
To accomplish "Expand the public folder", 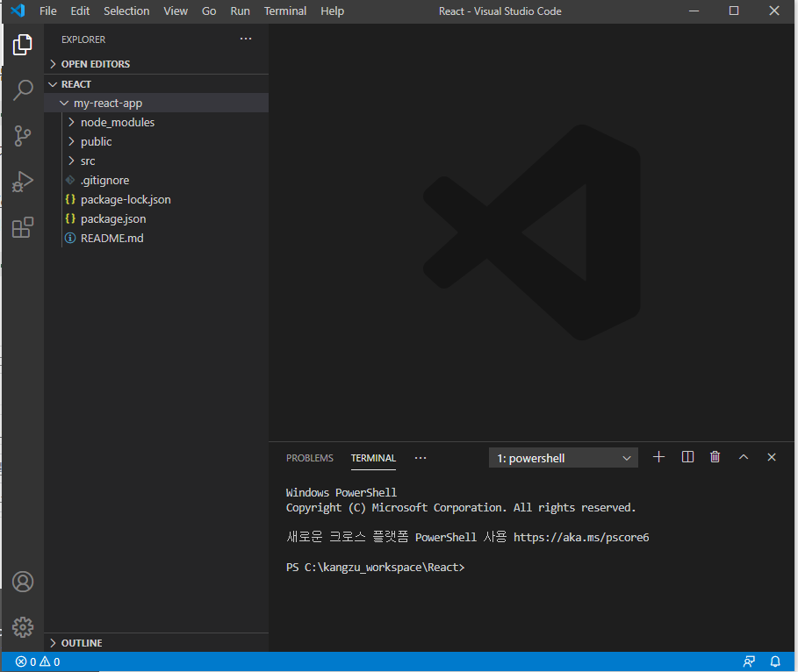I will (x=156, y=141).
